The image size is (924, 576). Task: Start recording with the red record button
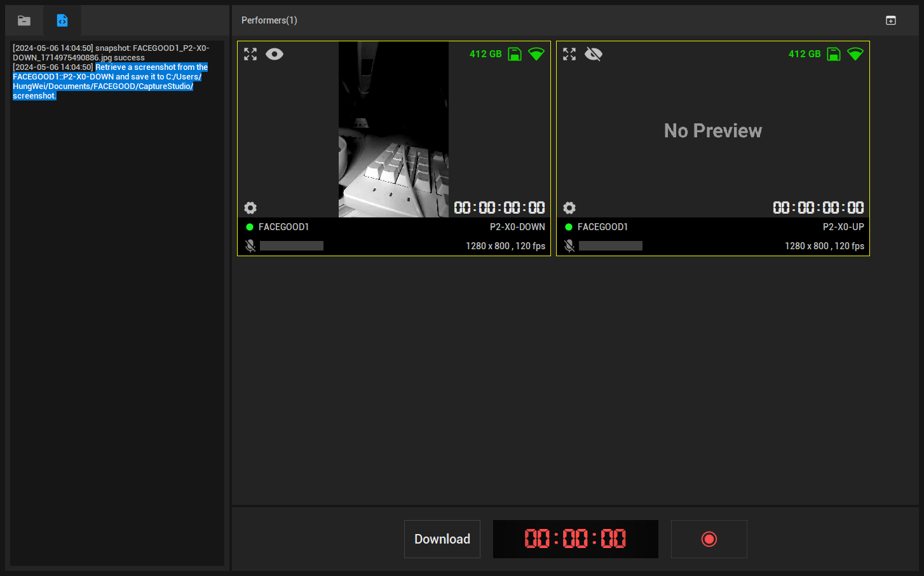pyautogui.click(x=709, y=539)
